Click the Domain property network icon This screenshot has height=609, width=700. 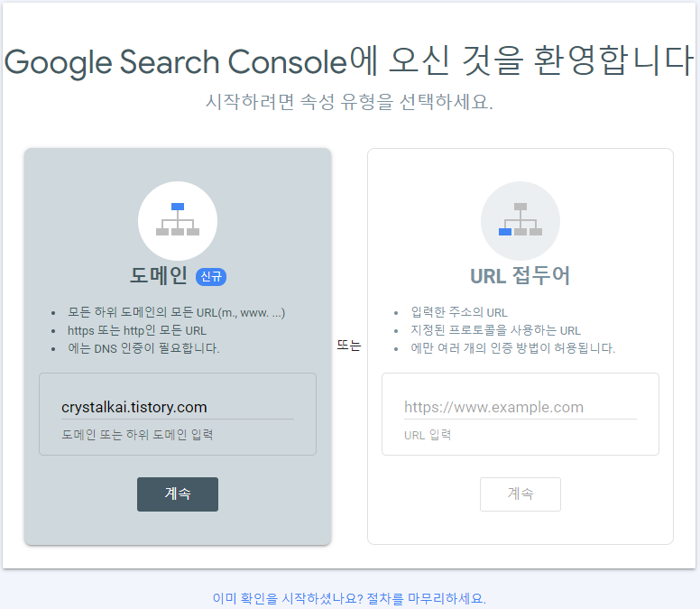click(x=178, y=220)
